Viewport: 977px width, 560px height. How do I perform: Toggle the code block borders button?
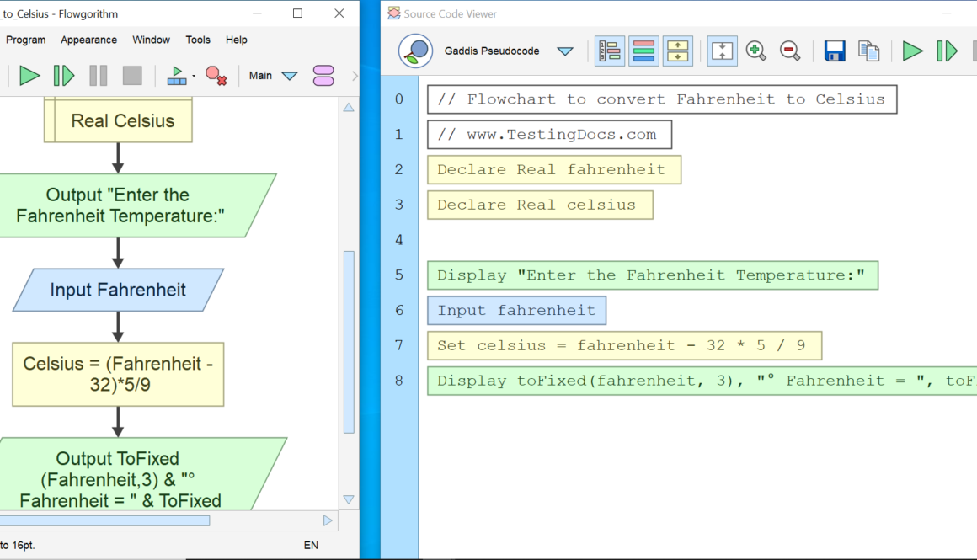678,51
